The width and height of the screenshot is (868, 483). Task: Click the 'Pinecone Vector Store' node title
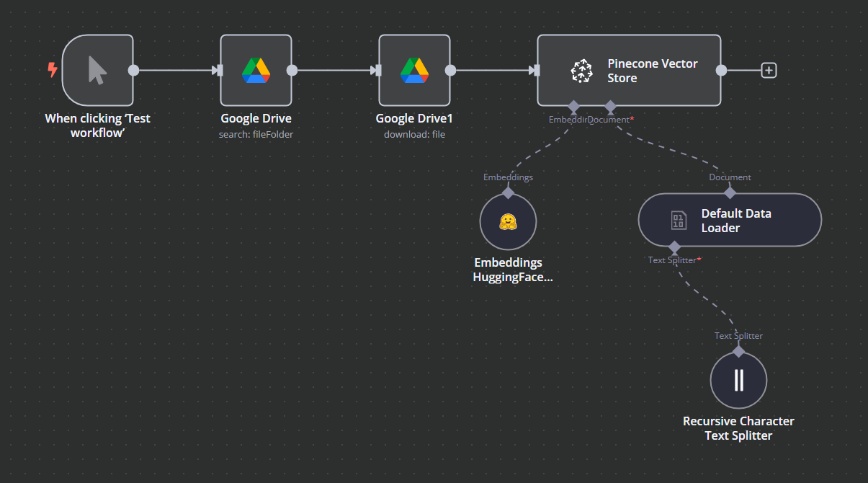coord(653,71)
